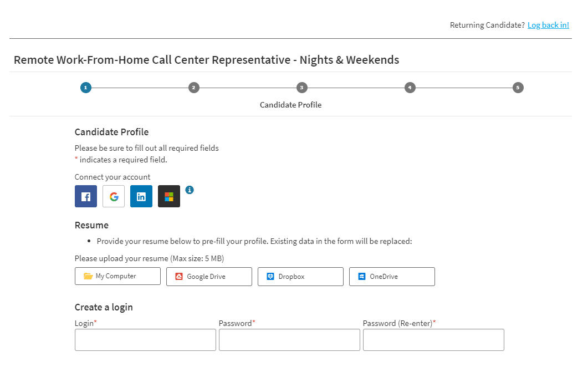Focus the Login input field
This screenshot has height=367, width=588.
[145, 340]
